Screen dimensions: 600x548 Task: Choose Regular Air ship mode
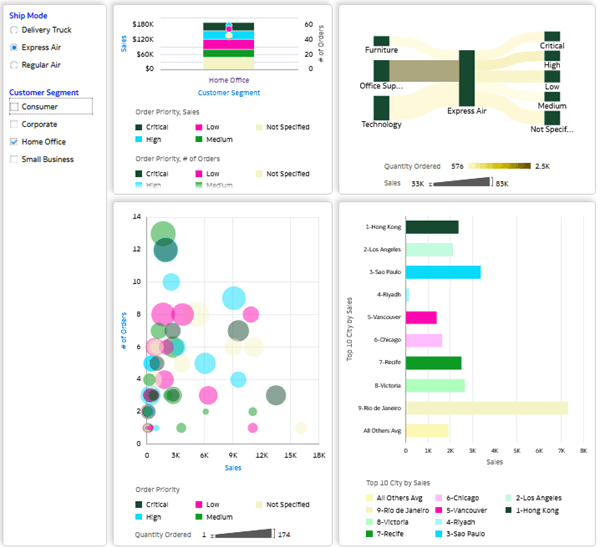14,65
